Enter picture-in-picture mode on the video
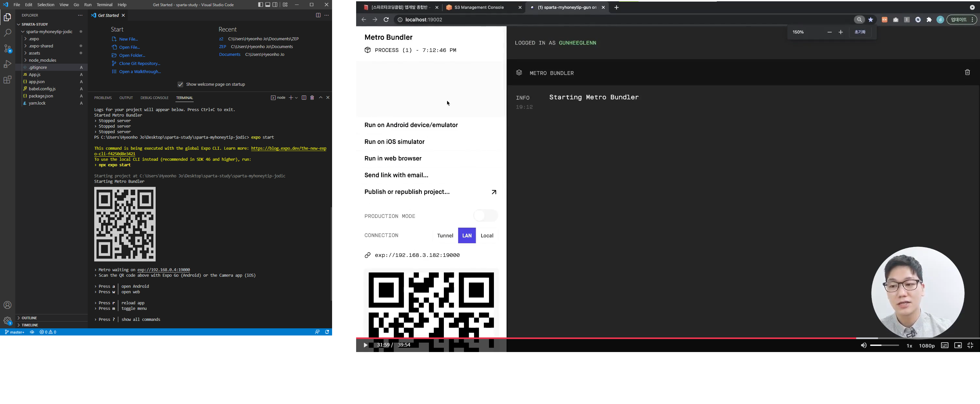This screenshot has height=404, width=980. click(958, 345)
